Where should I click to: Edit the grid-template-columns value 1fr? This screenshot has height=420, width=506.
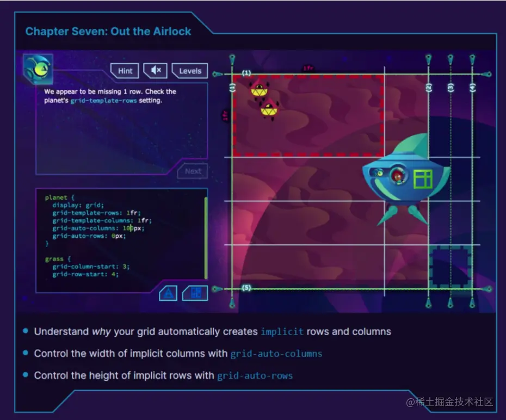click(143, 221)
